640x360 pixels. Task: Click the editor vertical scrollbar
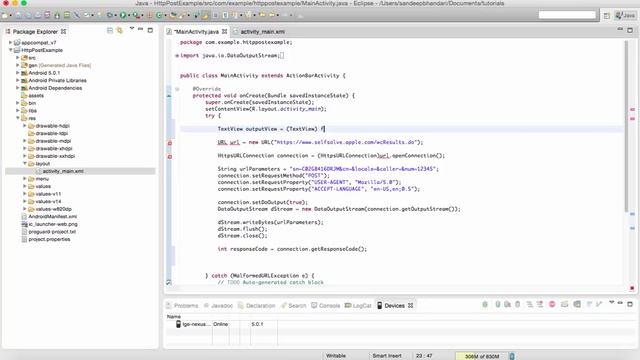pos(626,127)
